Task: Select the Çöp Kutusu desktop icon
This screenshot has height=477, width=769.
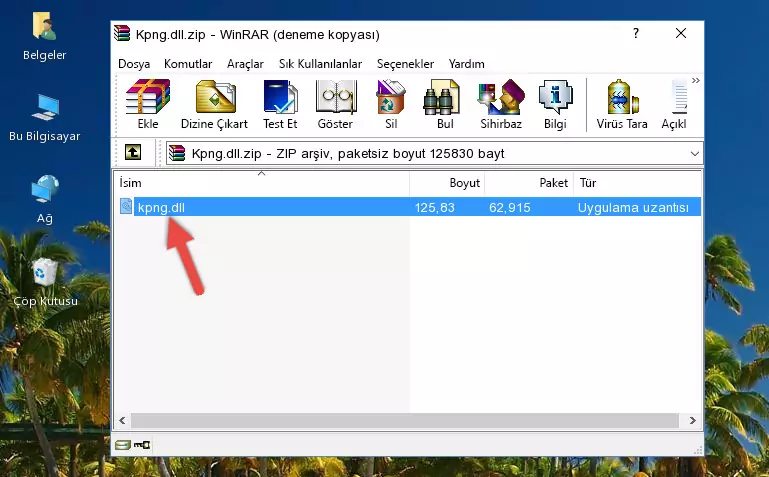Action: click(45, 282)
